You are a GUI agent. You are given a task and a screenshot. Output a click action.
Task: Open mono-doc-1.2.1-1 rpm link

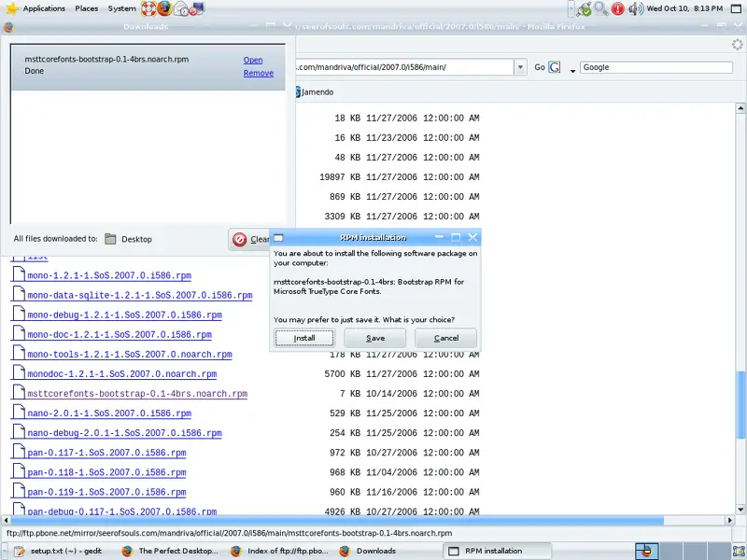click(120, 334)
